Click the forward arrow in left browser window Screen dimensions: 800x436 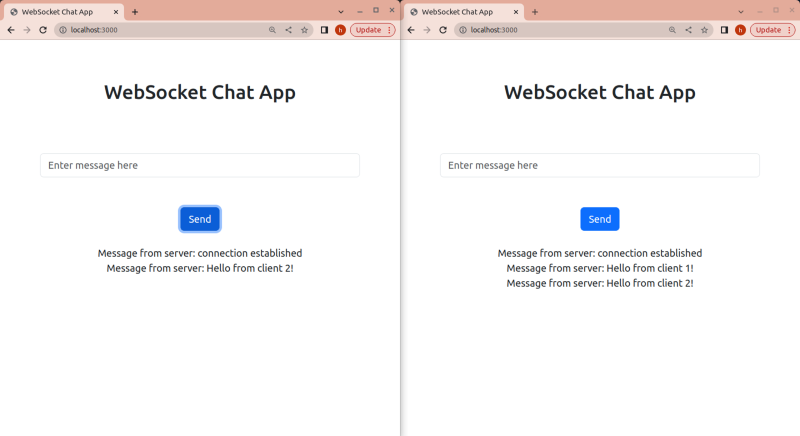[x=27, y=30]
